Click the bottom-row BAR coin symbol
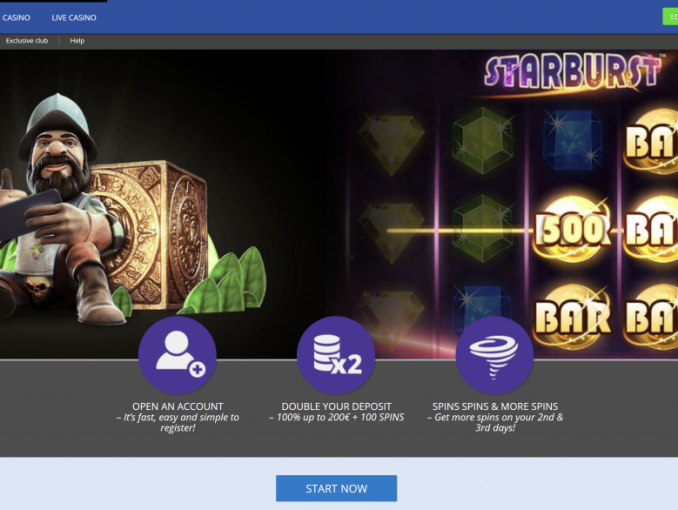The width and height of the screenshot is (678, 510). (x=572, y=318)
